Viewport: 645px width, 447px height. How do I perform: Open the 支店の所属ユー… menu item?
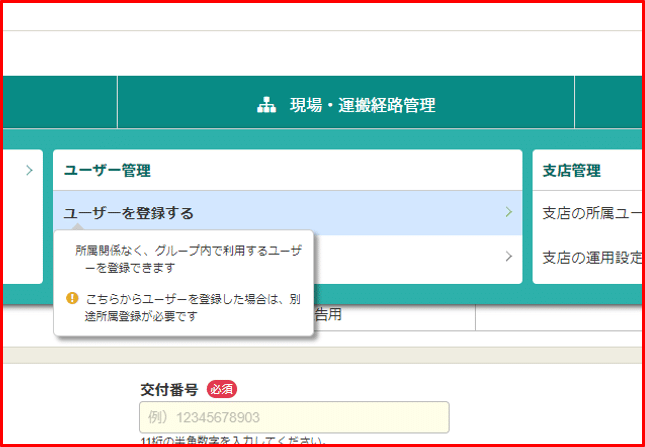[591, 213]
